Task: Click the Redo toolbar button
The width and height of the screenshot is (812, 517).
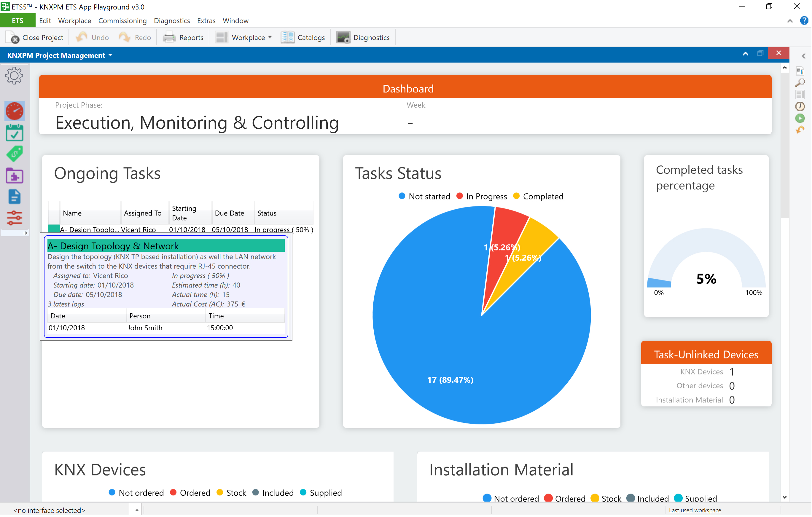Action: (x=135, y=37)
